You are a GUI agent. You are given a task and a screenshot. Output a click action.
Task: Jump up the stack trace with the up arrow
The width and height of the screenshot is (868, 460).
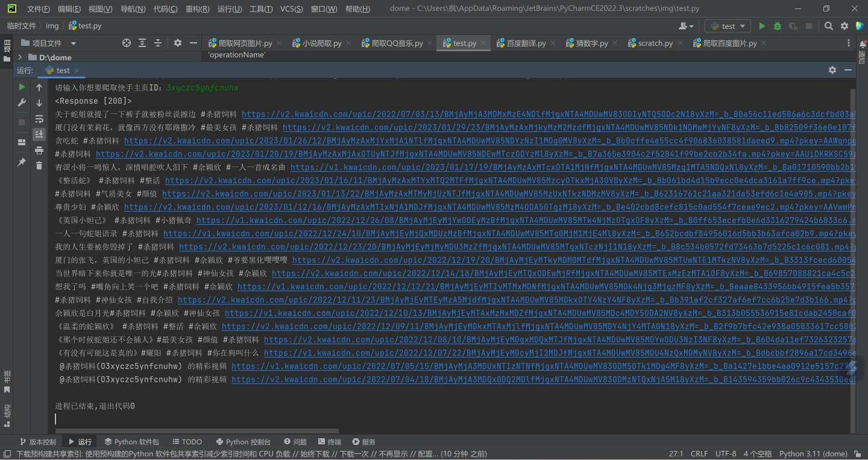[x=39, y=87]
